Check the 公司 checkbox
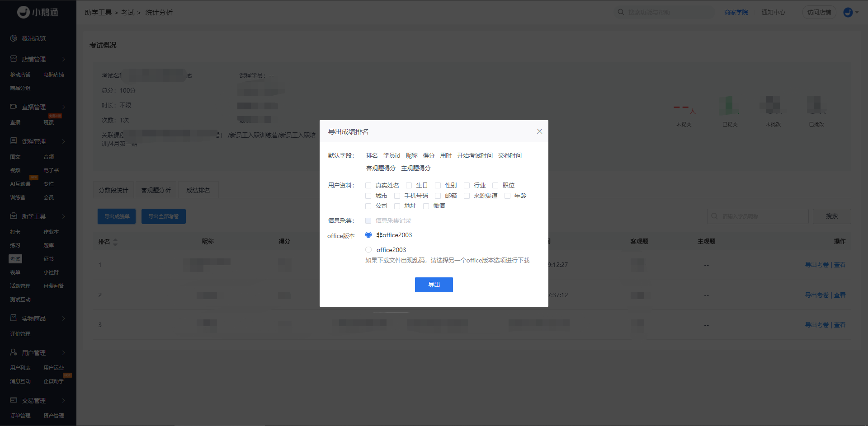The height and width of the screenshot is (426, 868). (x=368, y=206)
